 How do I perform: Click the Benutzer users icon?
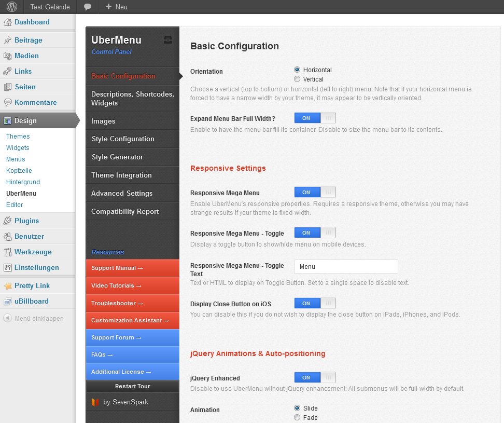[x=8, y=237]
